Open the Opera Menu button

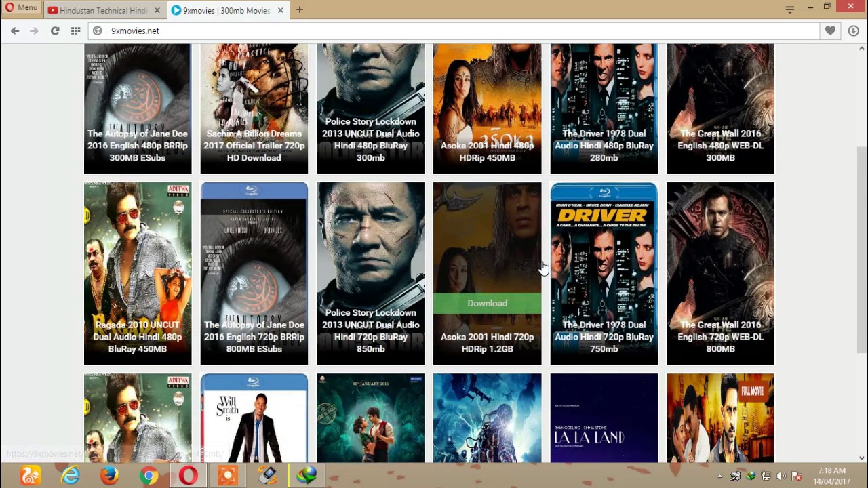click(x=21, y=7)
